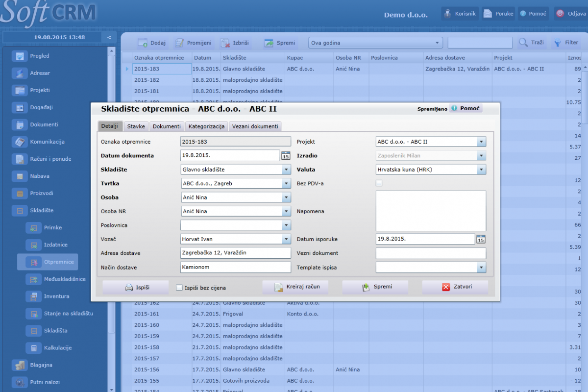This screenshot has width=588, height=392.
Task: Click the Spremi button in the dialog
Action: click(375, 287)
